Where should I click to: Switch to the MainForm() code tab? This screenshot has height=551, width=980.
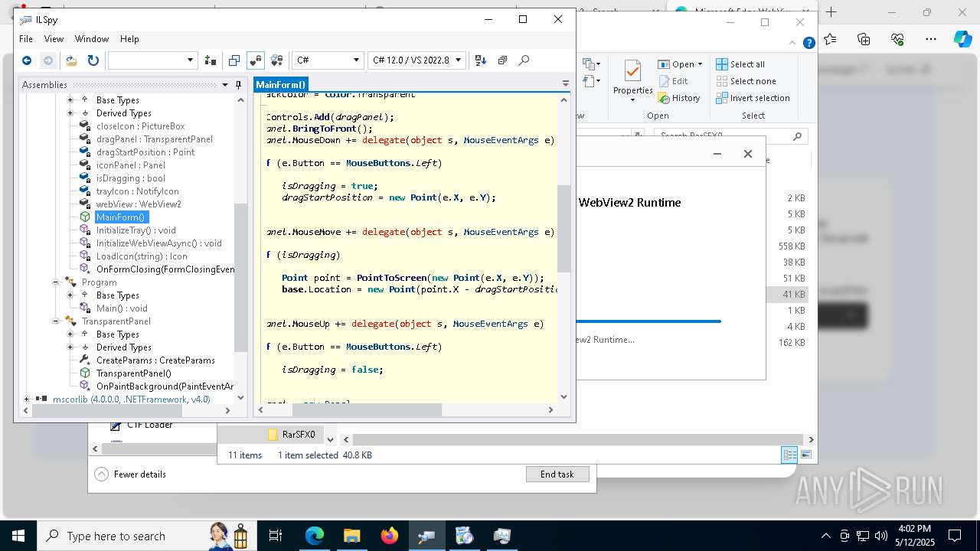point(280,85)
